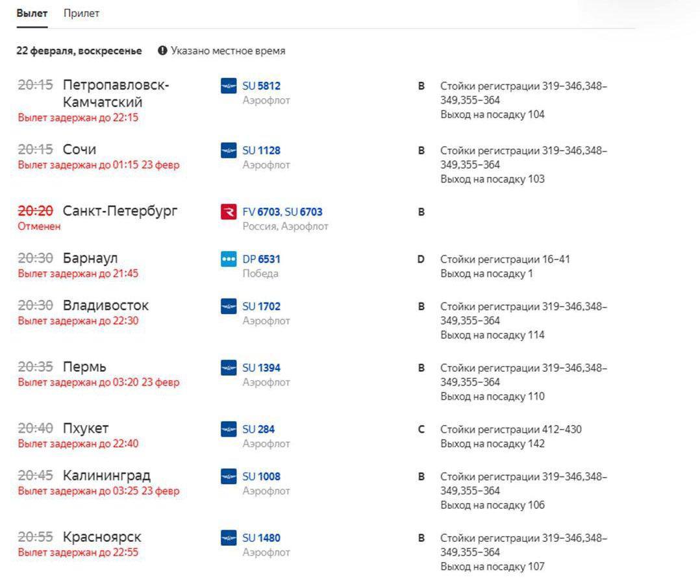Click the Aeroflot logo beside SU 5812
700x588 pixels.
coord(229,86)
